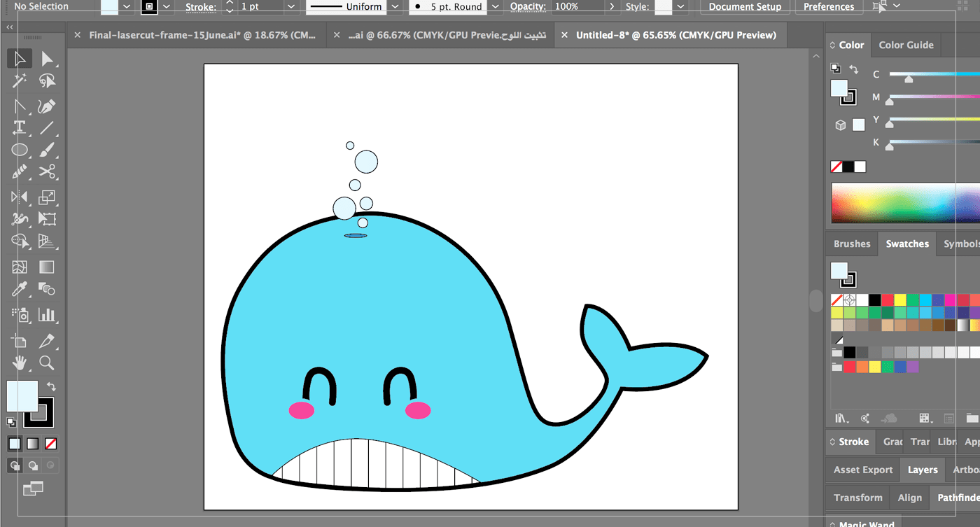Collapse the tools panel double arrow

[x=10, y=27]
